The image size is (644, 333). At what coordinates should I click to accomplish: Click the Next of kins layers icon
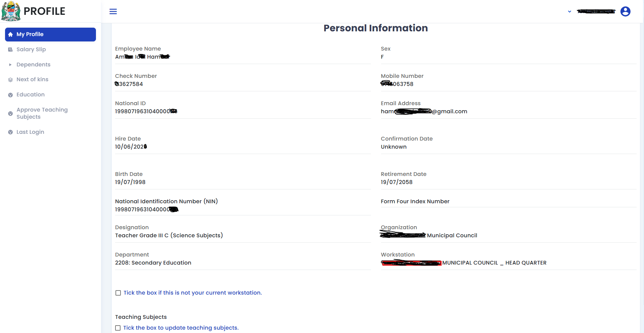tap(10, 80)
